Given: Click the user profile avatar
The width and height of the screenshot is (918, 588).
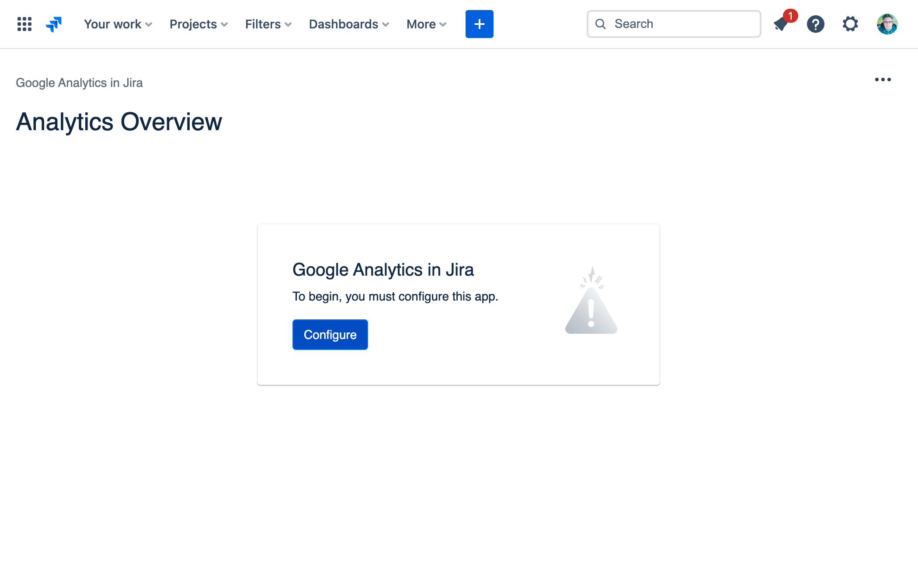Looking at the screenshot, I should click(887, 24).
